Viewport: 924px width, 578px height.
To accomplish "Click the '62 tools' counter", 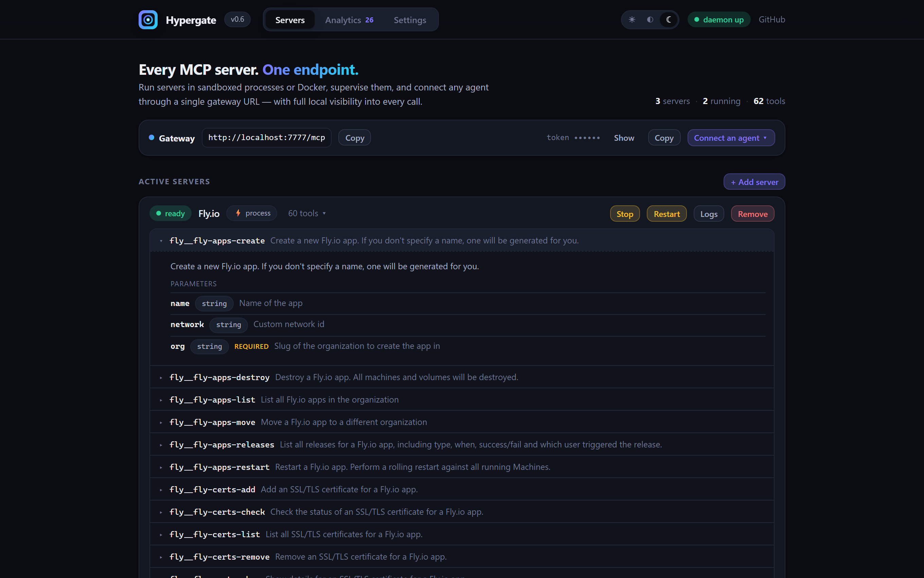I will [769, 101].
